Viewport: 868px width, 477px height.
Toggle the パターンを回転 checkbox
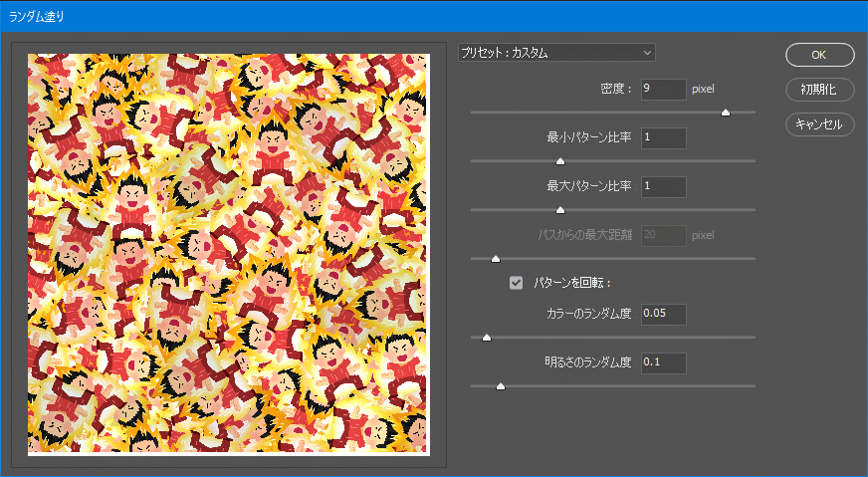pos(516,283)
